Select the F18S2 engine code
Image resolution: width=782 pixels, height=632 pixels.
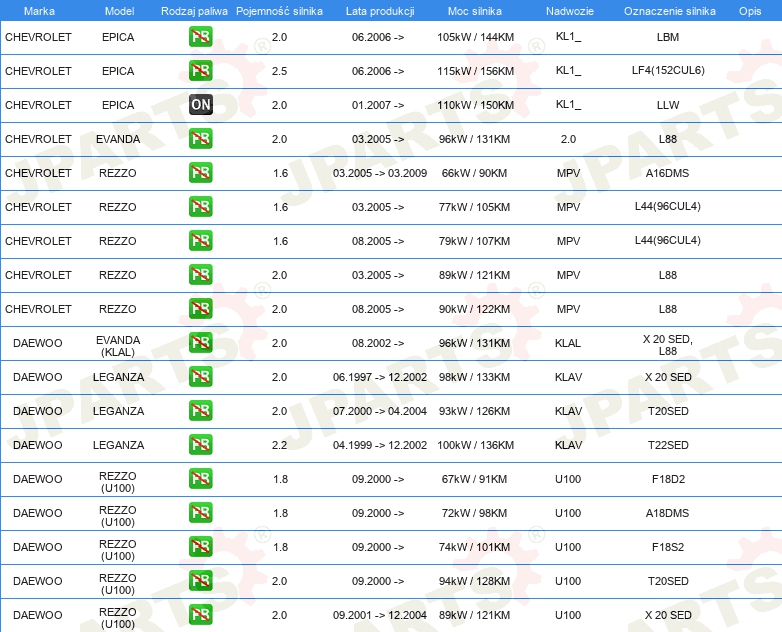(668, 547)
